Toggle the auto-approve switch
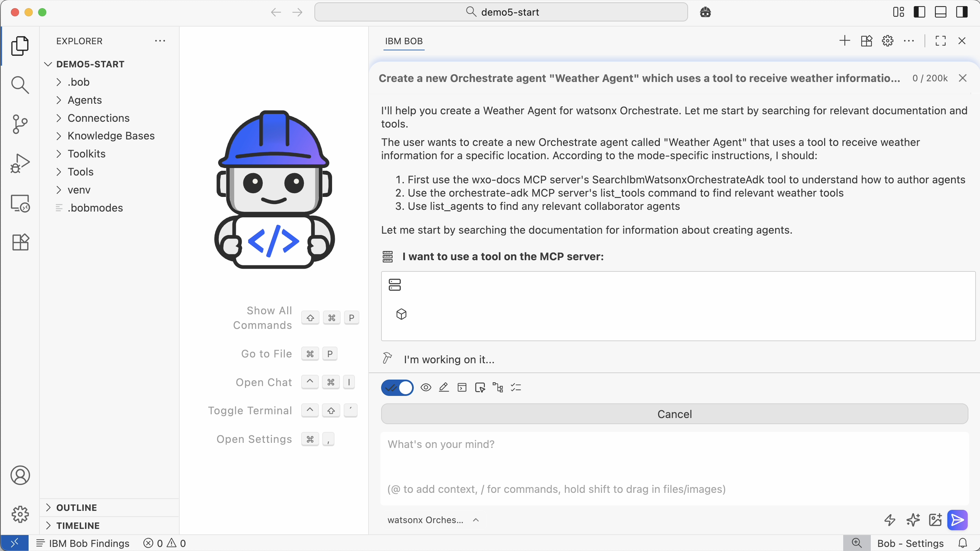Image resolution: width=980 pixels, height=551 pixels. (397, 388)
